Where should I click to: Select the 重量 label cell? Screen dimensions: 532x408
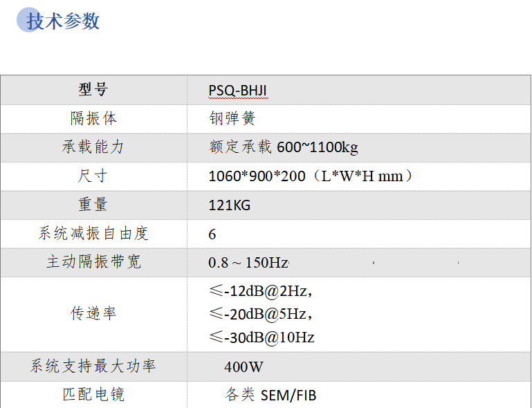[x=93, y=205]
